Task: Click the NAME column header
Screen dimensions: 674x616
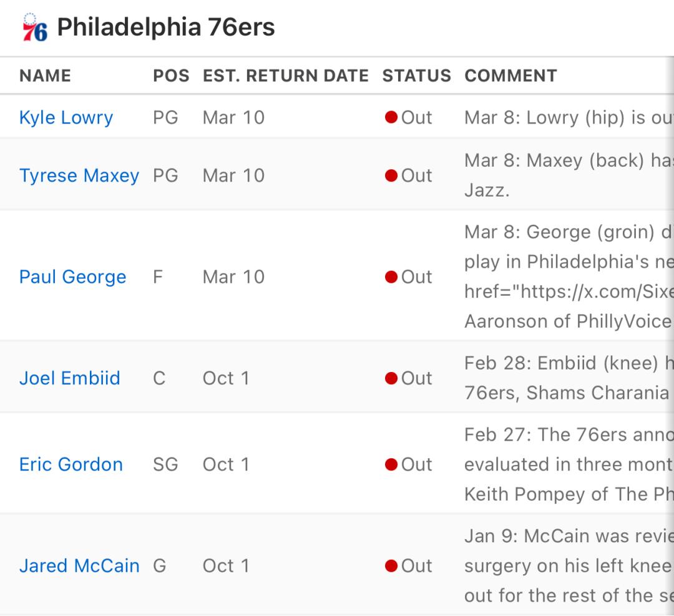Action: (x=45, y=76)
